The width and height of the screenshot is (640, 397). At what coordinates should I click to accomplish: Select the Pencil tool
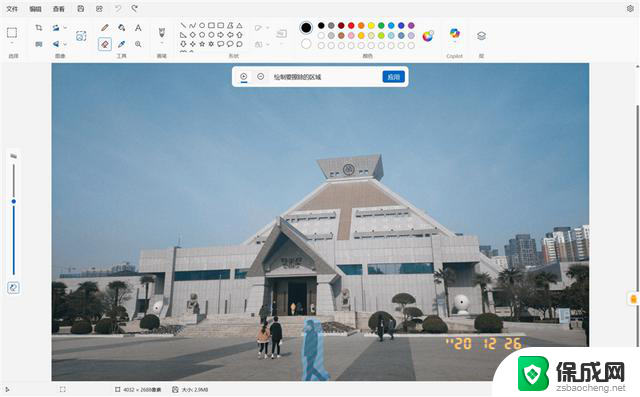105,28
